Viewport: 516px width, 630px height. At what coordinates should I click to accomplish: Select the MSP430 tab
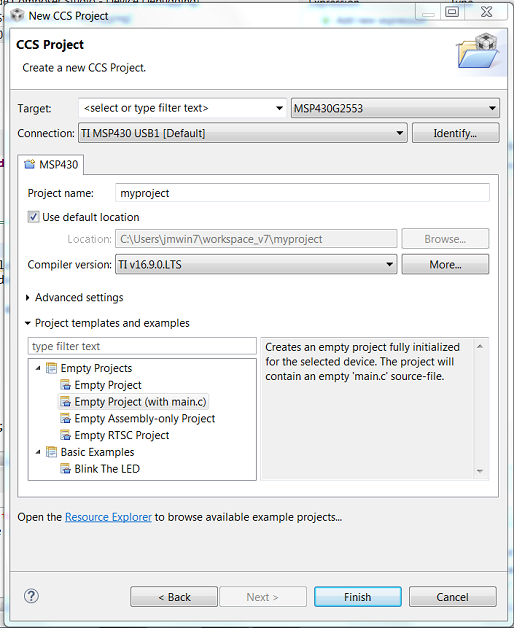[51, 165]
